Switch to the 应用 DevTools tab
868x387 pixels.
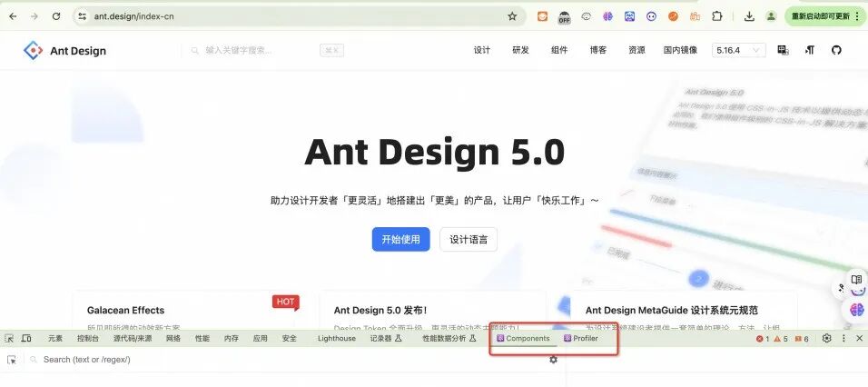[x=261, y=338]
